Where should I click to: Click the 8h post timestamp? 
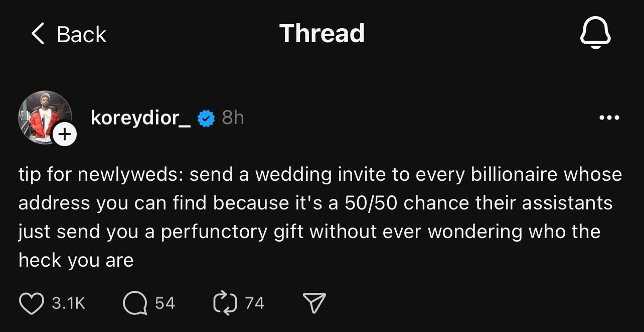click(x=233, y=118)
